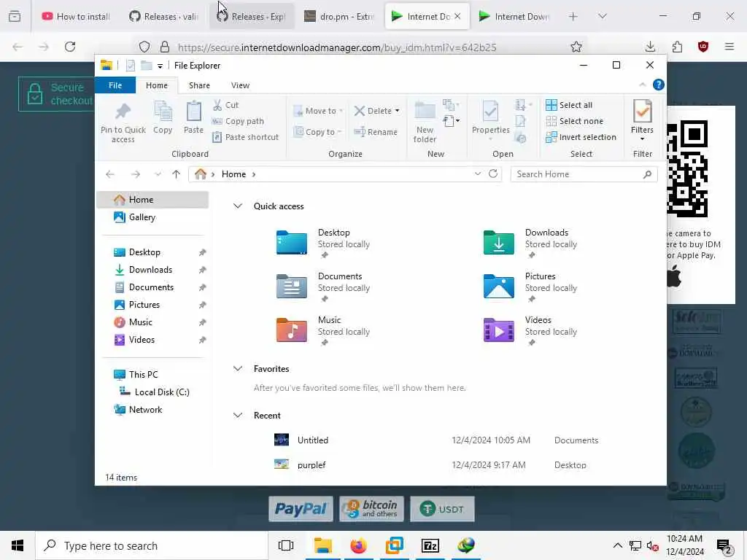Bookmark page with the star icon

pyautogui.click(x=576, y=47)
